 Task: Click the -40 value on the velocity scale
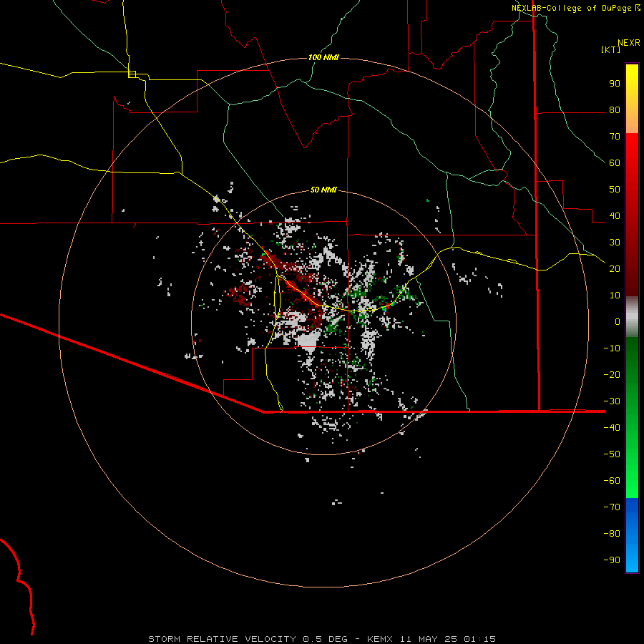click(x=612, y=428)
